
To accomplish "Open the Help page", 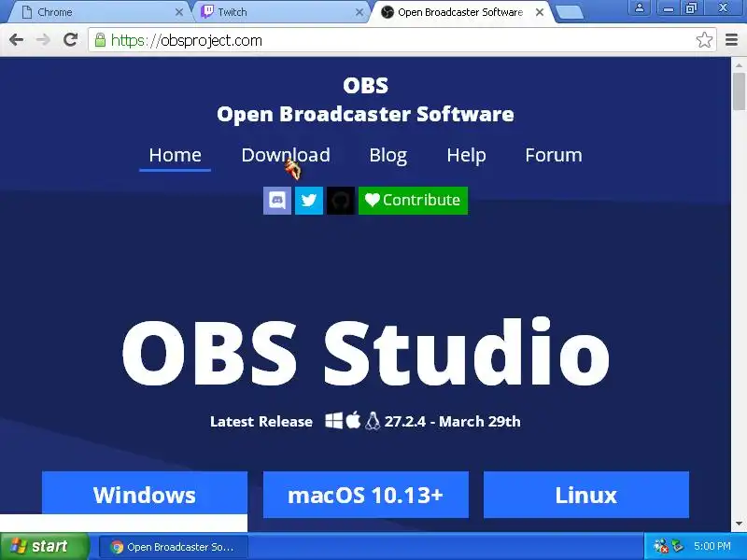I will tap(466, 155).
